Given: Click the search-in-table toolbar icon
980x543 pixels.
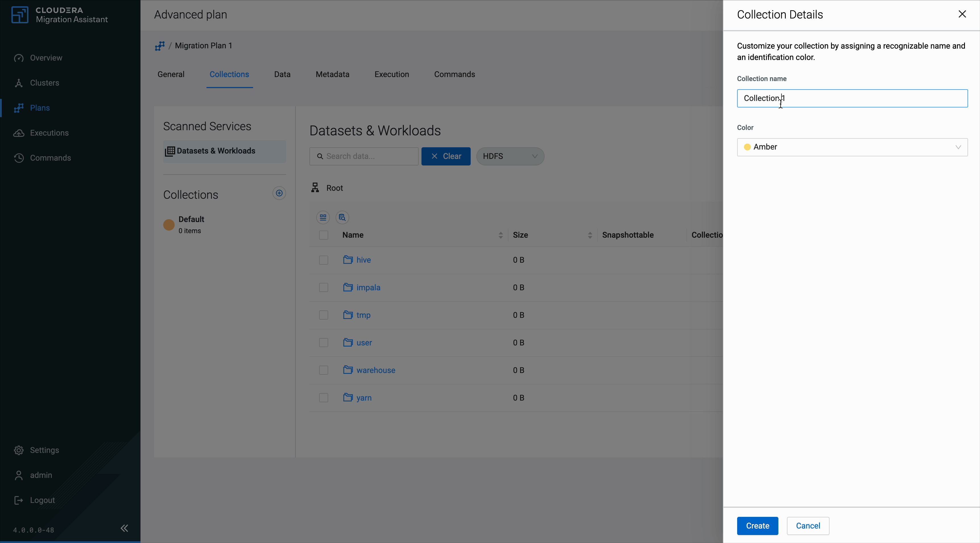Looking at the screenshot, I should [342, 217].
